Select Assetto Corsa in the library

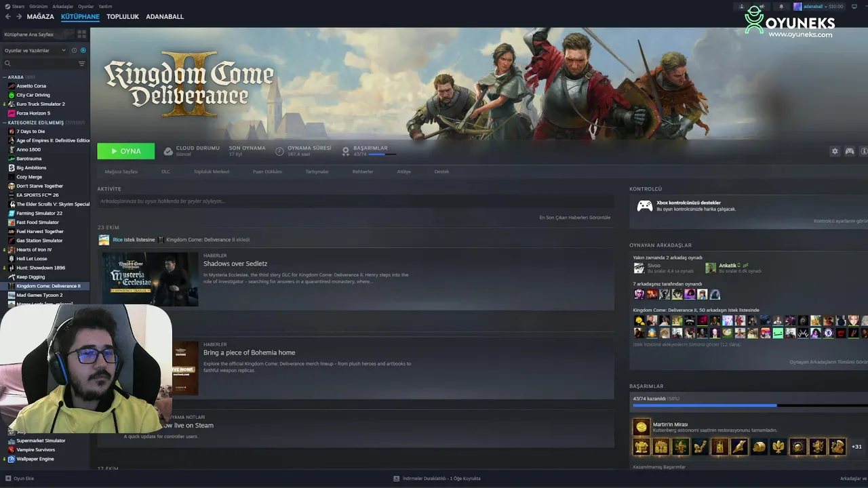coord(31,86)
